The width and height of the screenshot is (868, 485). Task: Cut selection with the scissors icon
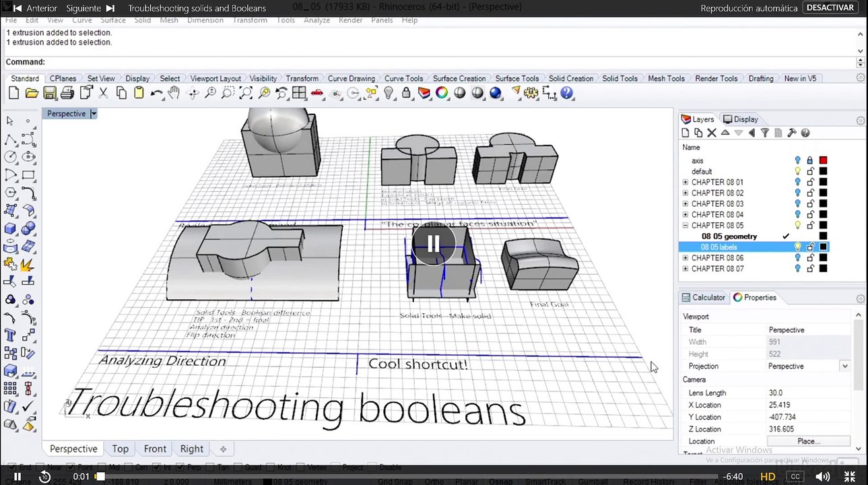103,93
